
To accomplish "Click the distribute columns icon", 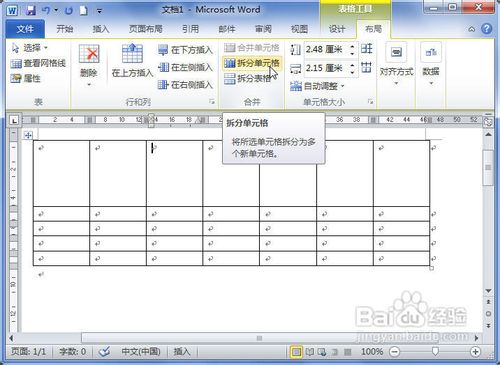I will pos(367,67).
